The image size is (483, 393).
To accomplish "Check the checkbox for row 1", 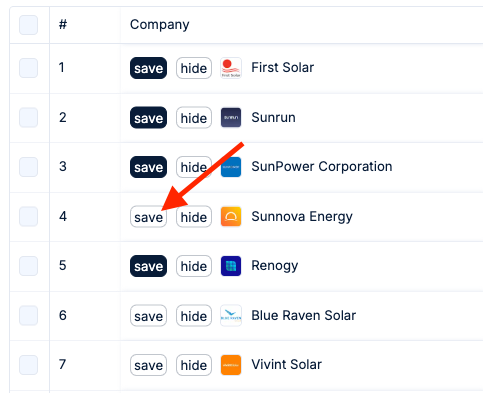I will point(28,68).
